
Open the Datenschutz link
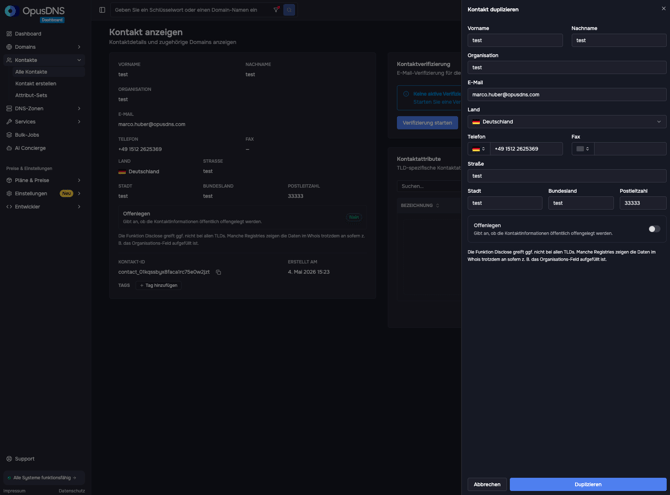(x=72, y=491)
